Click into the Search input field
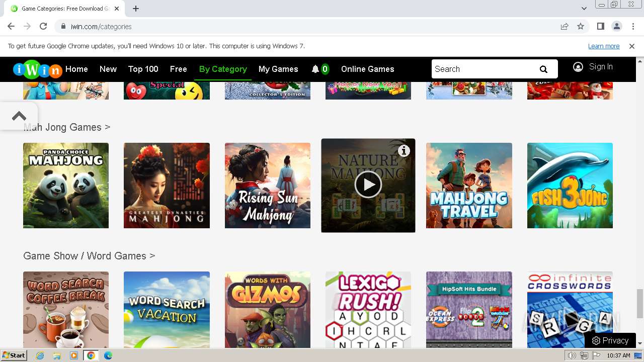 [483, 69]
